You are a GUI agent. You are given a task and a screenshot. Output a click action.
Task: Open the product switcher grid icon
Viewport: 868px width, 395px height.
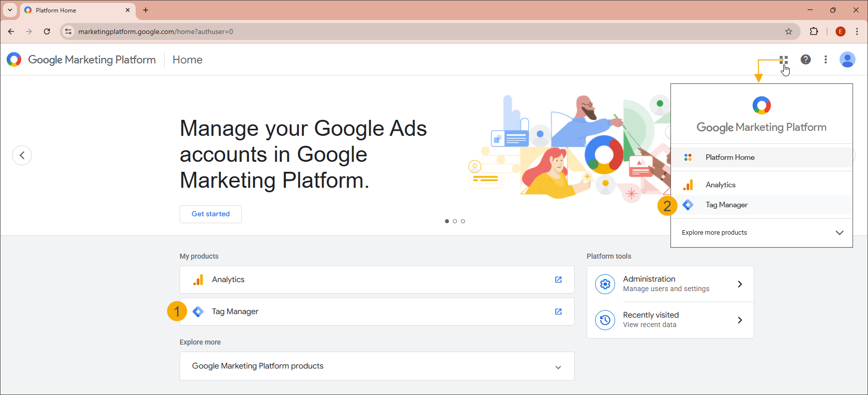783,59
